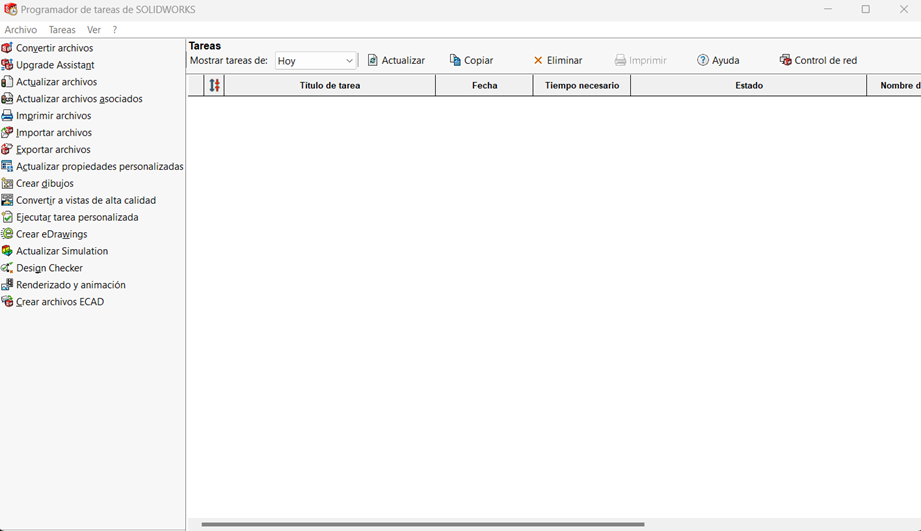Sort by Título de tarea column header
This screenshot has height=531, width=921.
(330, 85)
